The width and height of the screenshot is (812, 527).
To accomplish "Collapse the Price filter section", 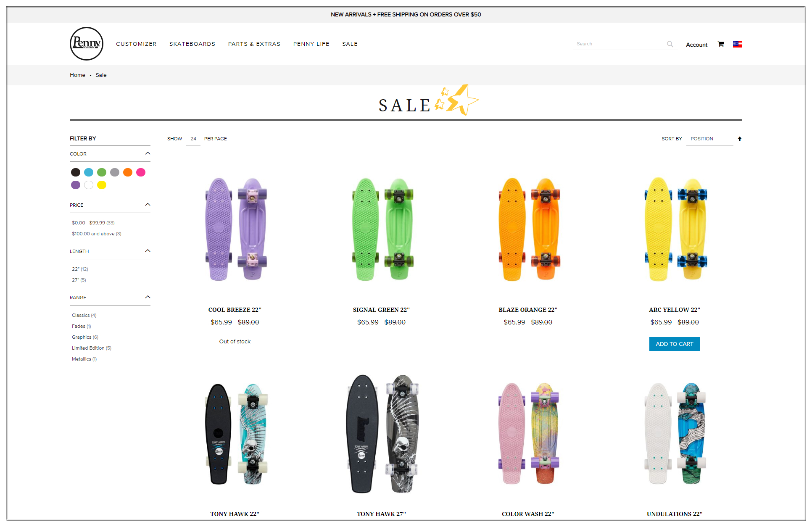I will [x=148, y=205].
